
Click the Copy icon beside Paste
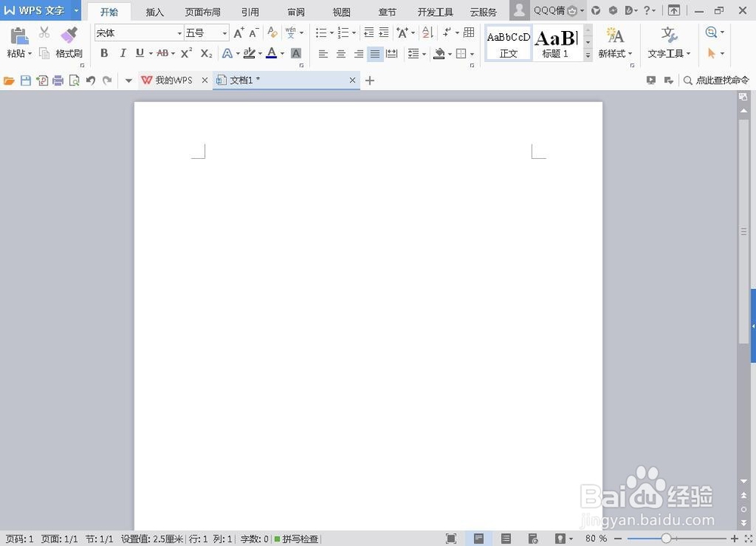tap(45, 53)
